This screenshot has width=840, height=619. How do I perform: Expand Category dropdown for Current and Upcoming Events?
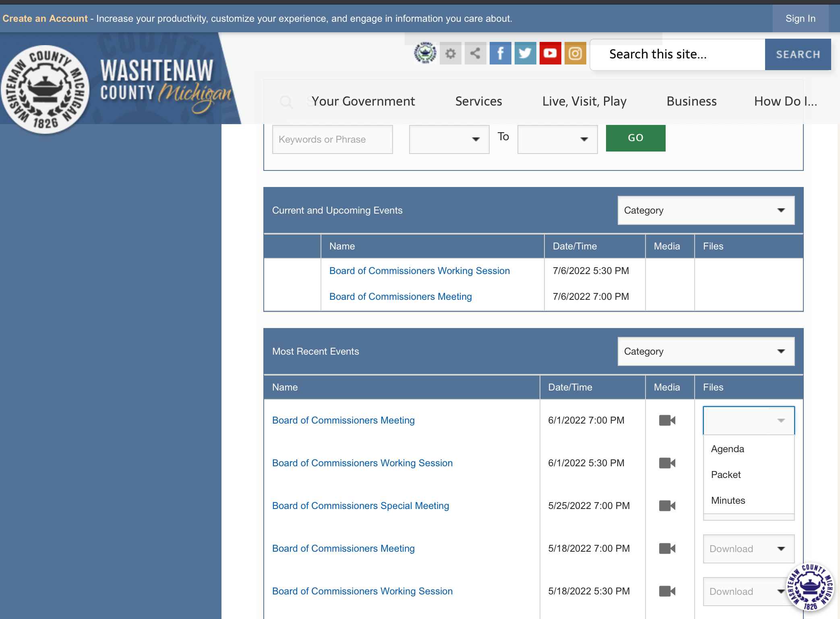[706, 210]
